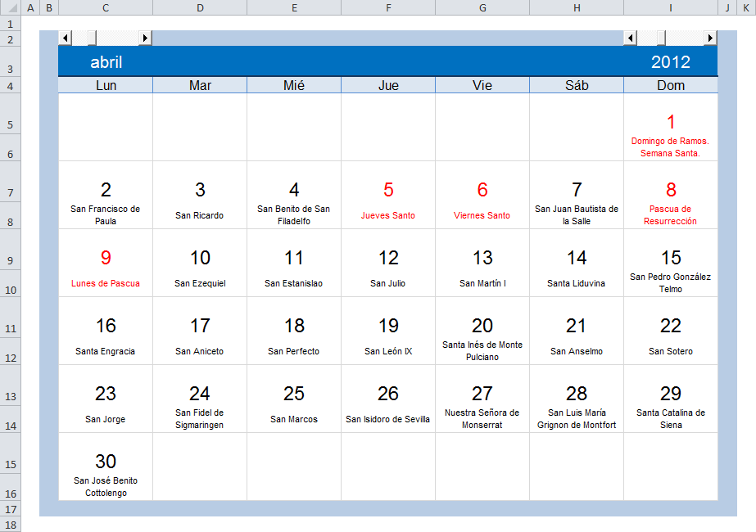Screen dimensions: 756x532
Task: Click the left arrow on the year scrollbar
Action: click(629, 38)
